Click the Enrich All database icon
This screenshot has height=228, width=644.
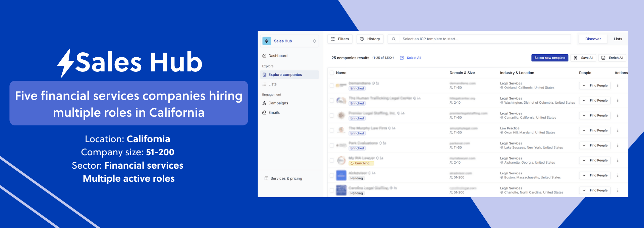coord(603,58)
